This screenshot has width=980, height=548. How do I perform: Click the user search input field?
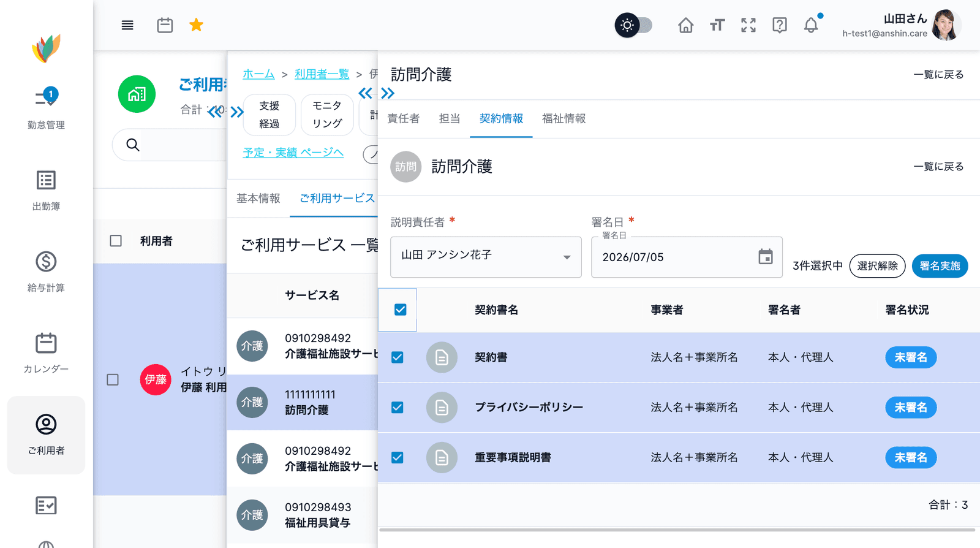(x=184, y=145)
